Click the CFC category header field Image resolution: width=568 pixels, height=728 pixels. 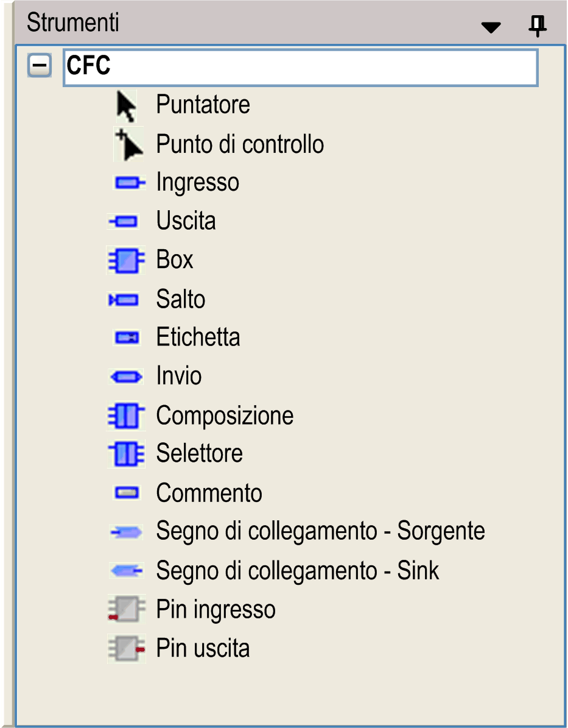tap(300, 67)
